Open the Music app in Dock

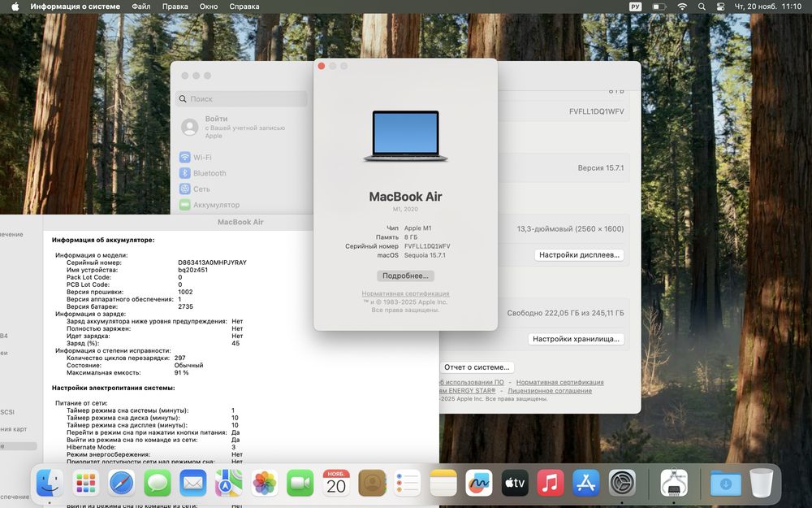(551, 484)
